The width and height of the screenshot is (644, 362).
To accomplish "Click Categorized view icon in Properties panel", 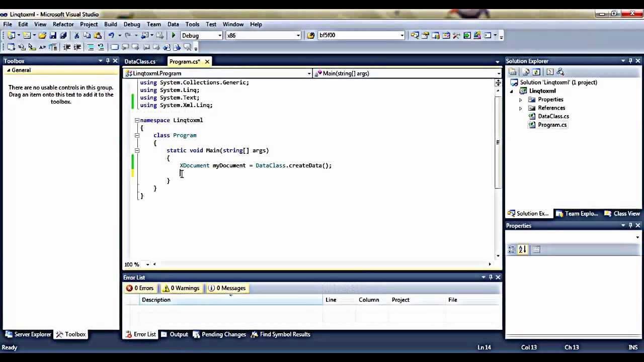I will click(x=512, y=249).
